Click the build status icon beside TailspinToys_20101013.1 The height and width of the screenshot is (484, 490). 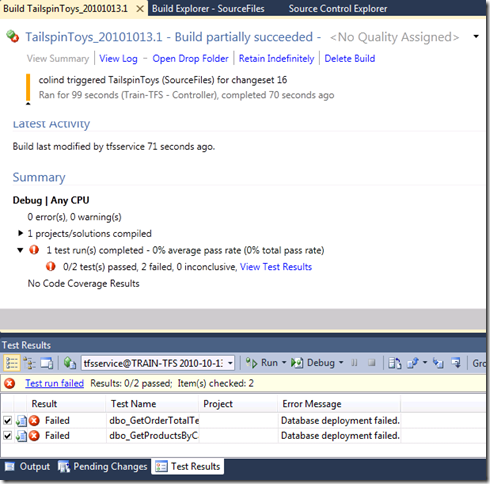tap(13, 36)
